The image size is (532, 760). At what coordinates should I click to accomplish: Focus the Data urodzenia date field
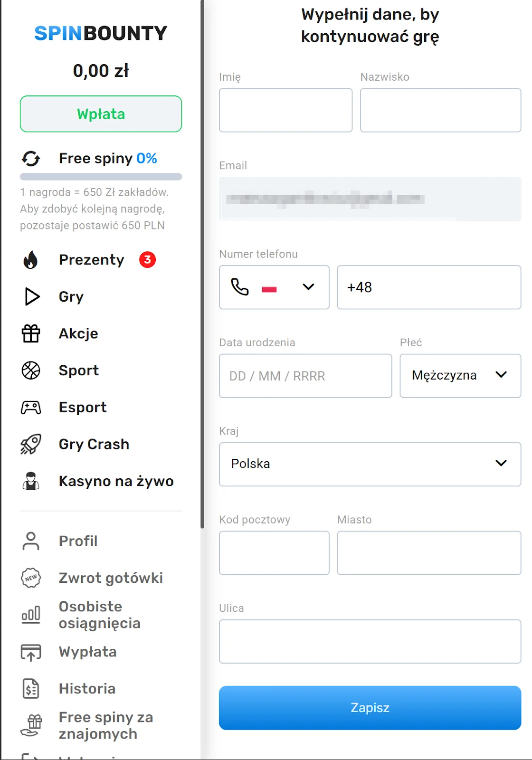(305, 376)
